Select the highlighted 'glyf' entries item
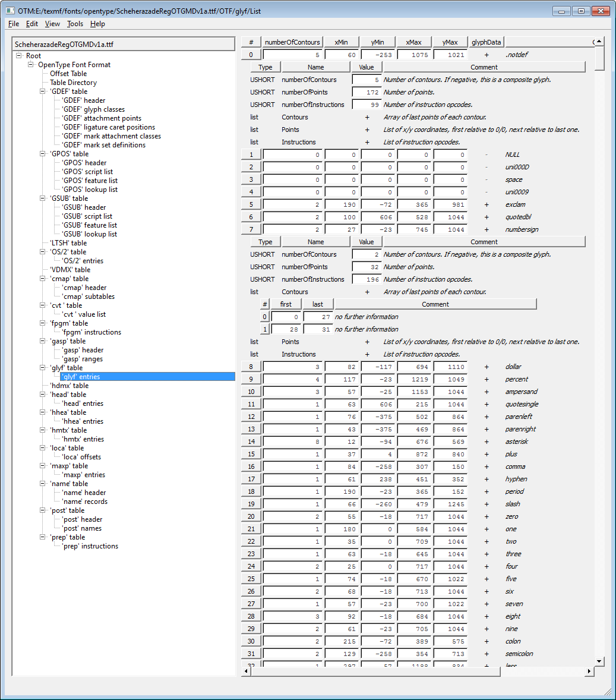The image size is (616, 700). pos(148,377)
